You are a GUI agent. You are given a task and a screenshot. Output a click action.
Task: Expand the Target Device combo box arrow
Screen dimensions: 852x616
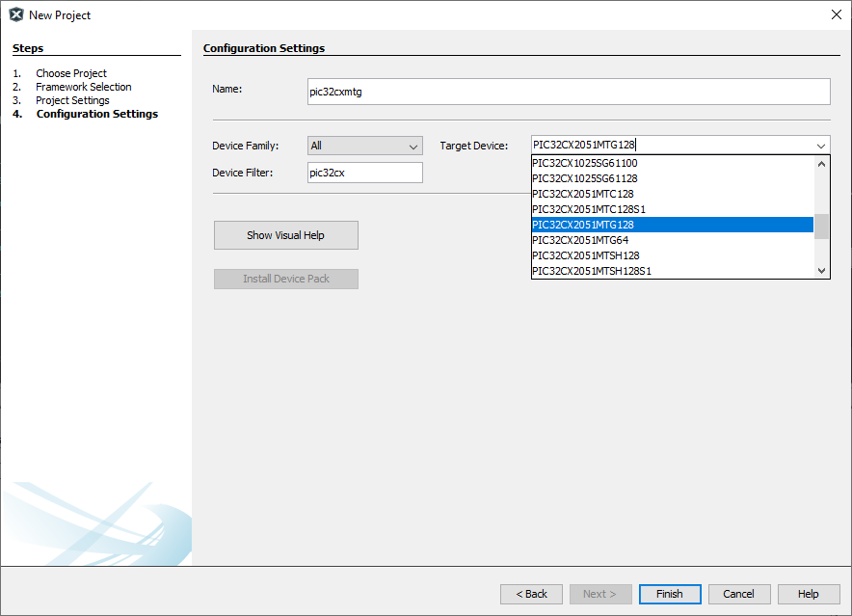click(820, 146)
